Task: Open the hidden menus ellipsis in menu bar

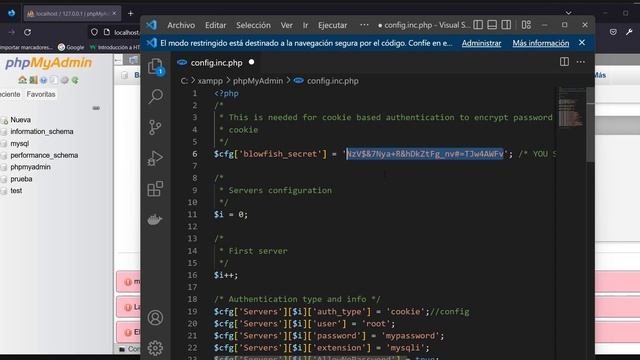Action: tap(364, 25)
